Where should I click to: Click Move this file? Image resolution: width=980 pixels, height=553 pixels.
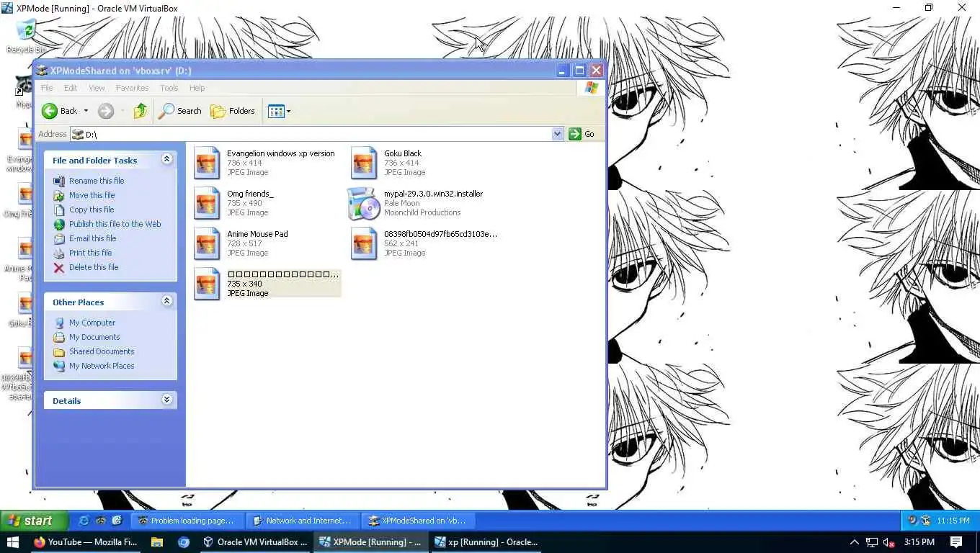click(92, 195)
